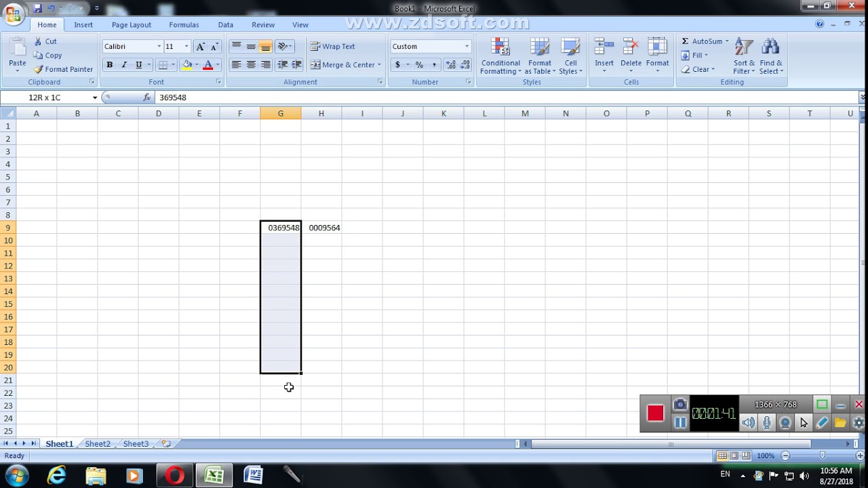Stop recording with the red button

(655, 413)
